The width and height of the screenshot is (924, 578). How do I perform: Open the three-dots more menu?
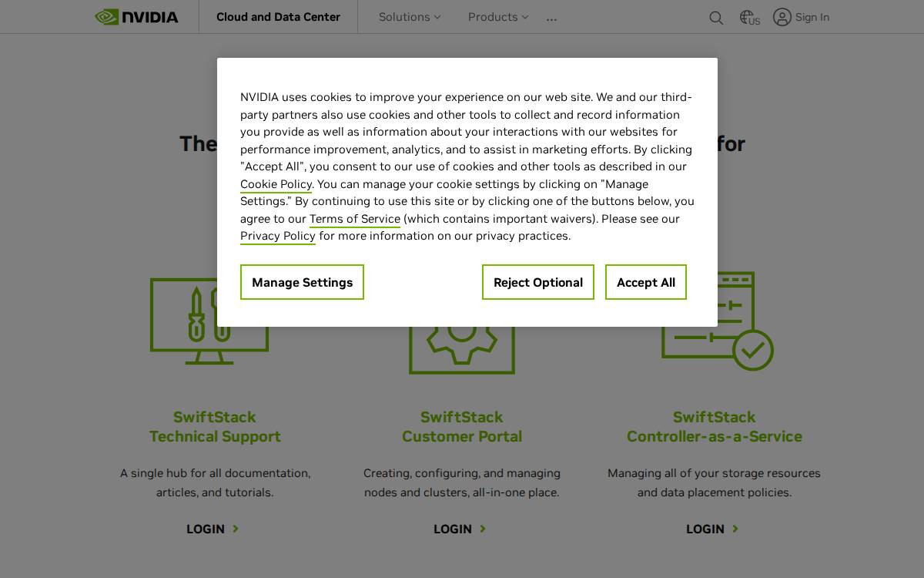(551, 18)
